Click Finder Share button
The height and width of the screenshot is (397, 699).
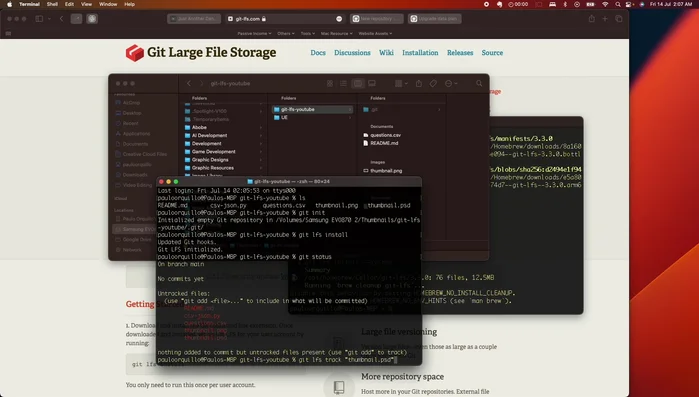pos(419,83)
